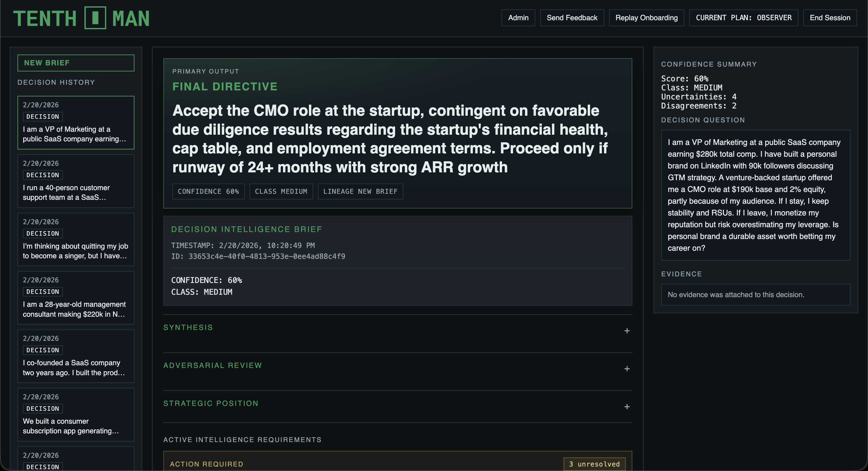Image resolution: width=868 pixels, height=471 pixels.
Task: Expand the Strategic Position section
Action: pos(211,403)
